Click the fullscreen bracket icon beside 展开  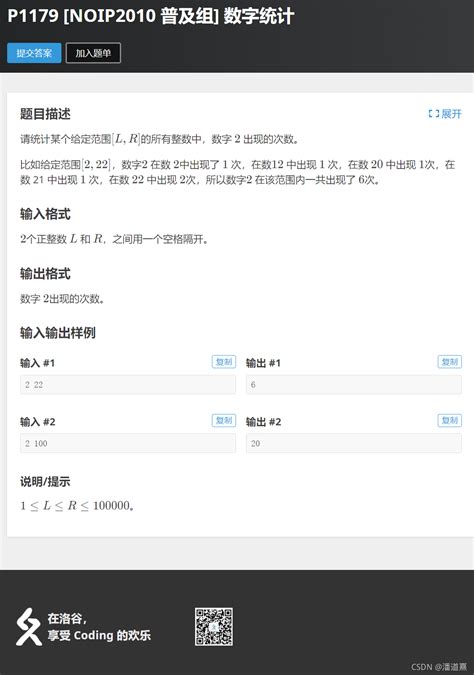pos(434,114)
